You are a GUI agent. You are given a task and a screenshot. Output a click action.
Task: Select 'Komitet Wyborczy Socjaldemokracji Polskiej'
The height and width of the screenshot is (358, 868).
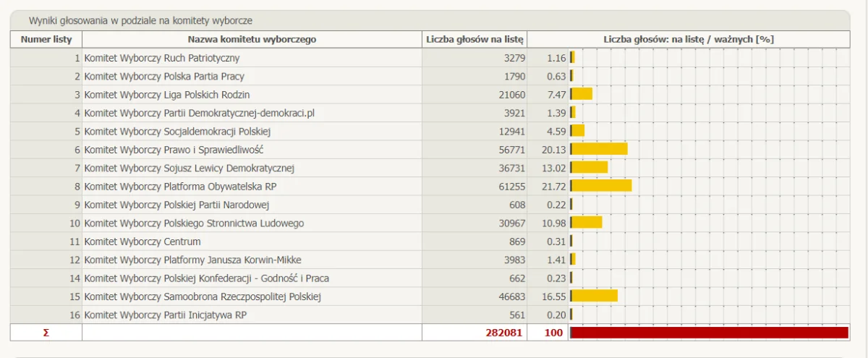177,132
